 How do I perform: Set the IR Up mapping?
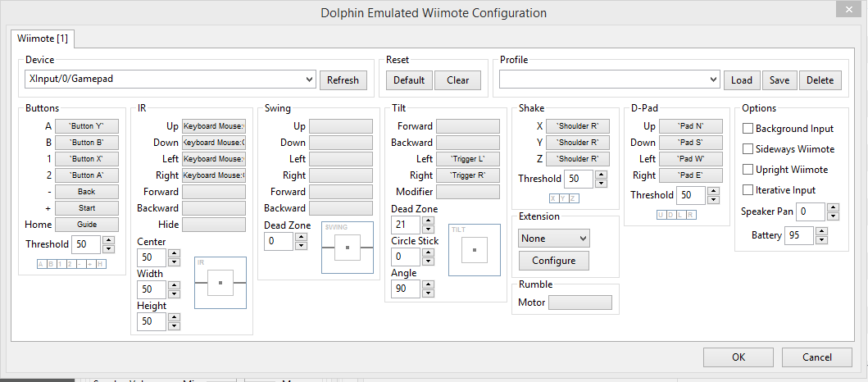214,126
